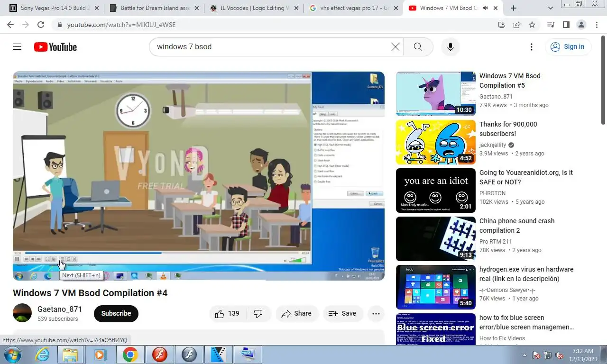Run search with magnifier button
The image size is (607, 364).
click(x=418, y=46)
